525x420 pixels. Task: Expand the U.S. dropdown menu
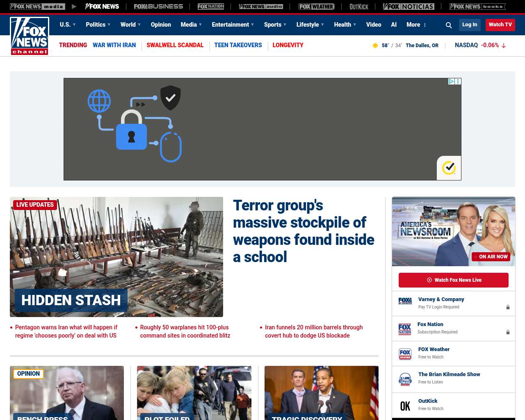[x=68, y=25]
